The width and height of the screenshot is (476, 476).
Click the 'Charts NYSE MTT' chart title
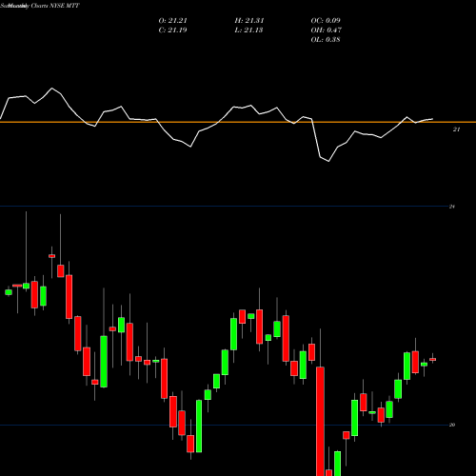pyautogui.click(x=55, y=6)
